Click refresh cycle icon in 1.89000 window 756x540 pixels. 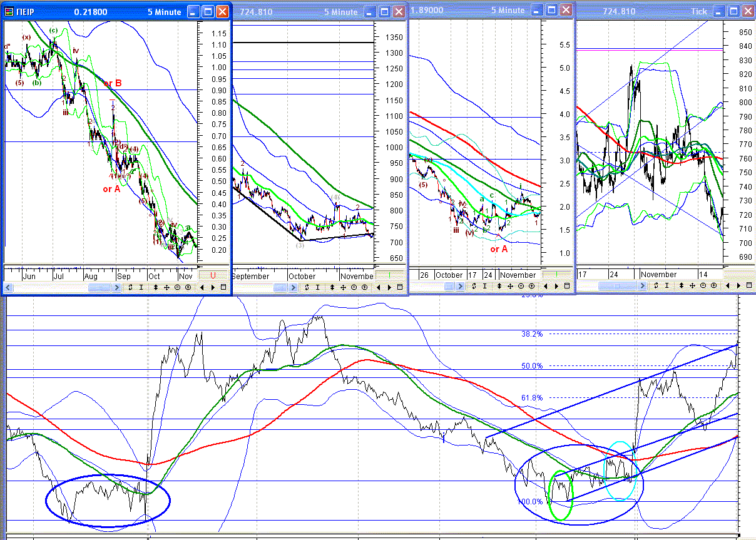coord(474,286)
